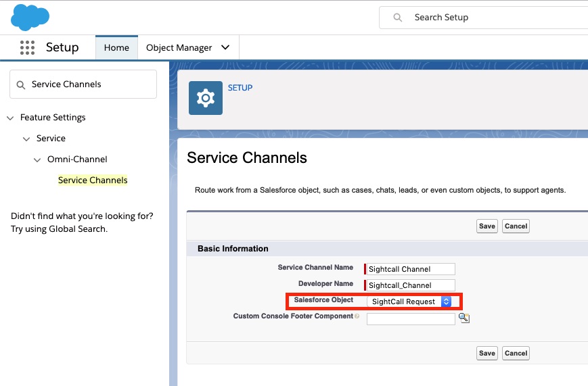
Task: Collapse the Service tree node
Action: pyautogui.click(x=26, y=139)
